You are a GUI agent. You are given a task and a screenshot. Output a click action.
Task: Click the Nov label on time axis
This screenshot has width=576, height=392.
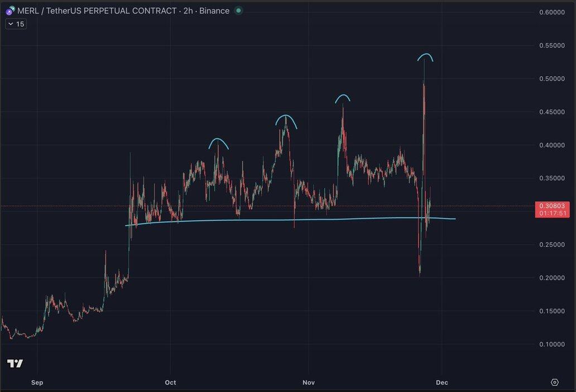tap(309, 383)
